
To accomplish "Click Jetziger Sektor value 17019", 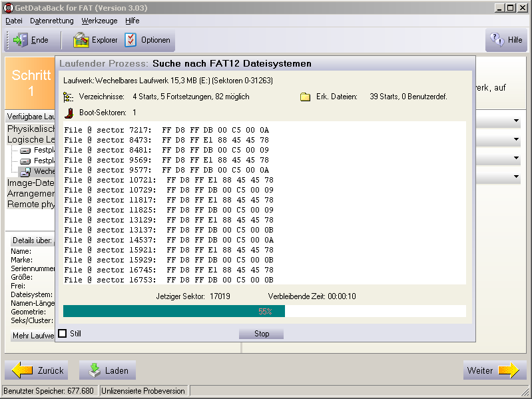I will click(x=220, y=296).
